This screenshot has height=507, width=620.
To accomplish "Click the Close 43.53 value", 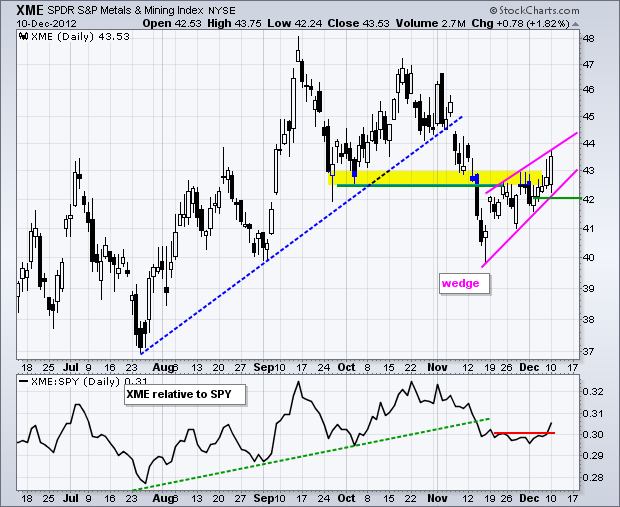I will (359, 23).
